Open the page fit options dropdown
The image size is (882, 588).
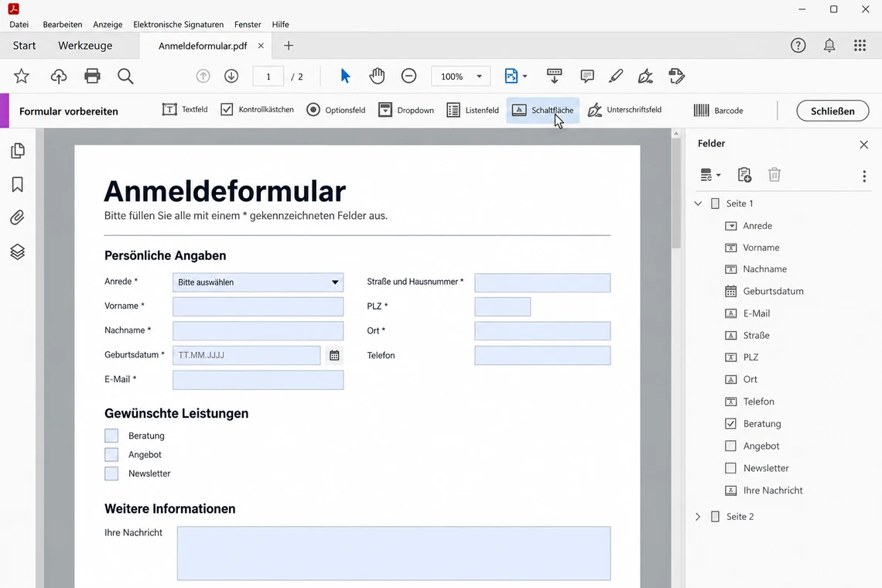point(516,76)
